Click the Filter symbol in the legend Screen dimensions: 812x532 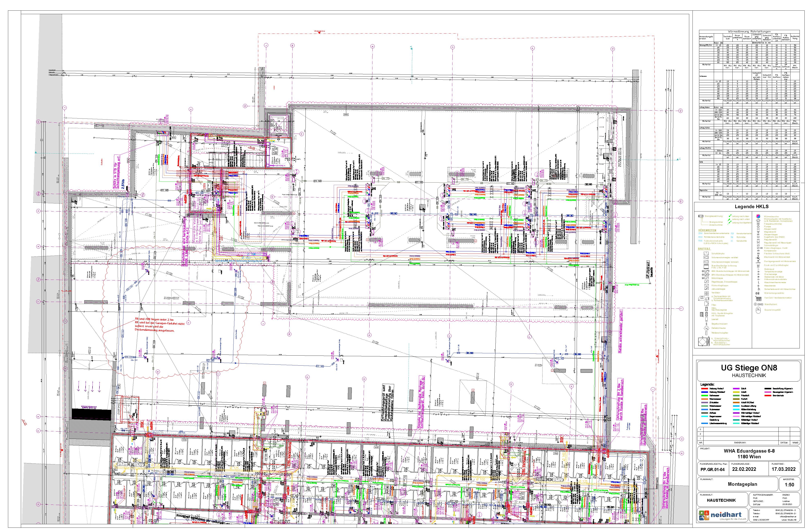707,304
